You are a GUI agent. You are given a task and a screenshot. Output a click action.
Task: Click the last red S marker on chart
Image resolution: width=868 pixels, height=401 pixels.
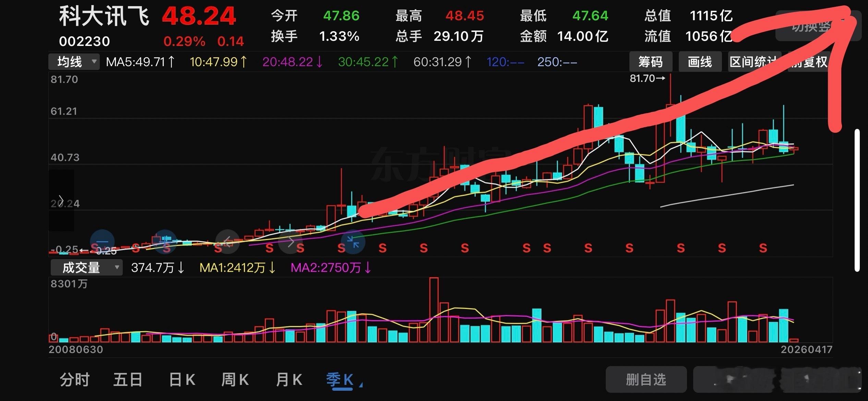pos(763,248)
